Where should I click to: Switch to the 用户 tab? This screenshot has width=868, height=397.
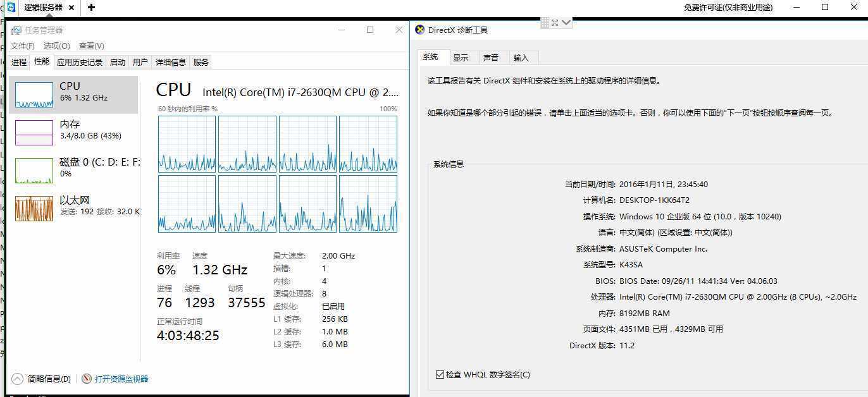coord(140,62)
